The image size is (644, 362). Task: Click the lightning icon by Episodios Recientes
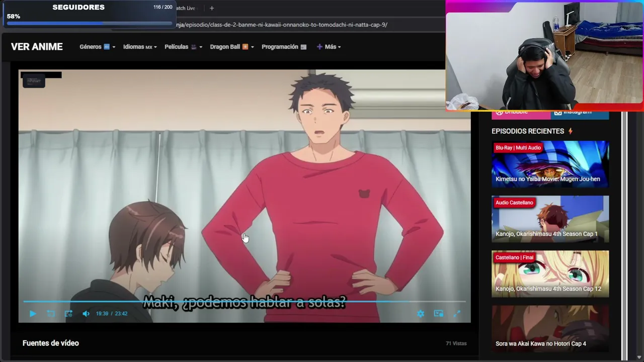[570, 131]
